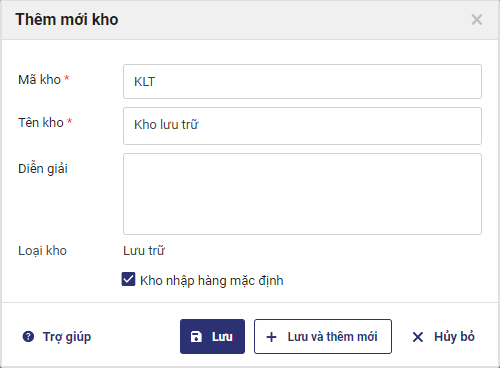This screenshot has height=368, width=500.
Task: Click the Loại kho label
Action: coord(42,251)
